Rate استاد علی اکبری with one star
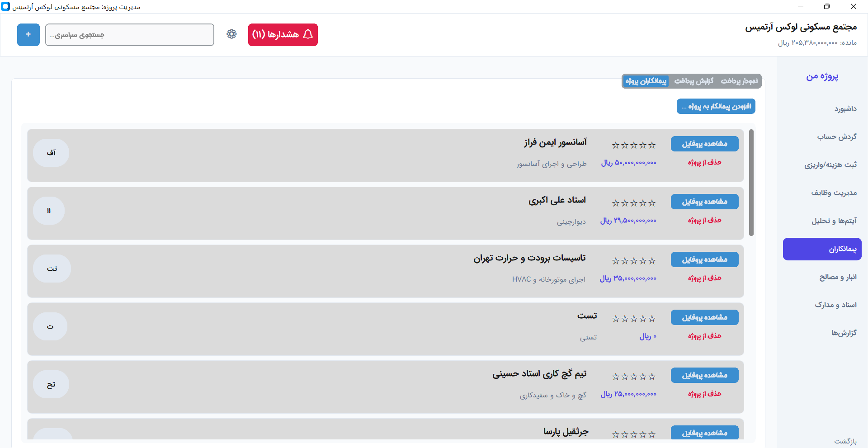This screenshot has width=868, height=448. pos(652,203)
